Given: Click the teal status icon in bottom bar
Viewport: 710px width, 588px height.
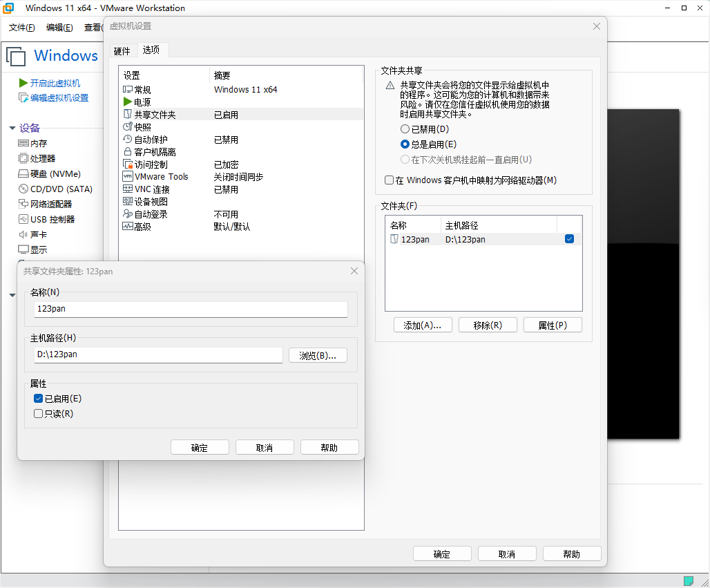Looking at the screenshot, I should pyautogui.click(x=689, y=581).
